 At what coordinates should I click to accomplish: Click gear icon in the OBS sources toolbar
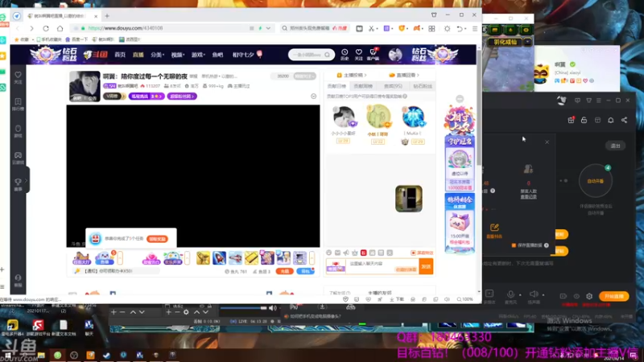pyautogui.click(x=186, y=312)
